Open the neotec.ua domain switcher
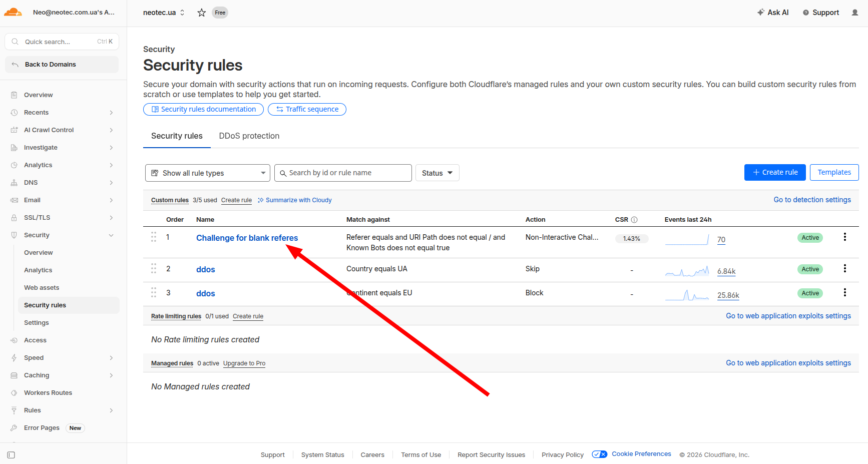This screenshot has width=868, height=464. pyautogui.click(x=164, y=13)
